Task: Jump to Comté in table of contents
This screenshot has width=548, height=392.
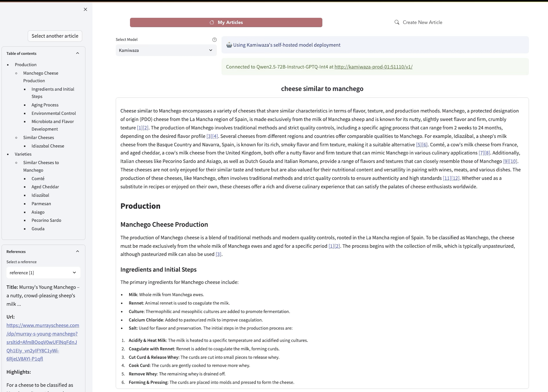Action: click(x=38, y=179)
